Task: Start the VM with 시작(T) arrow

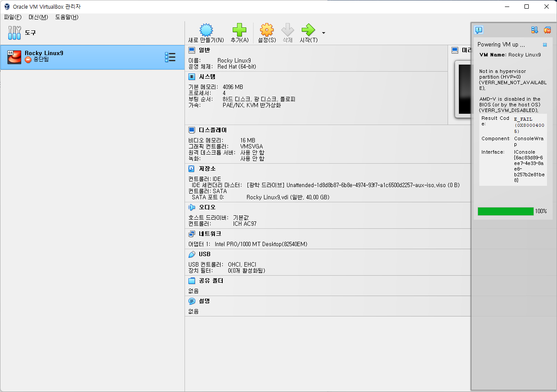Action: 308,30
